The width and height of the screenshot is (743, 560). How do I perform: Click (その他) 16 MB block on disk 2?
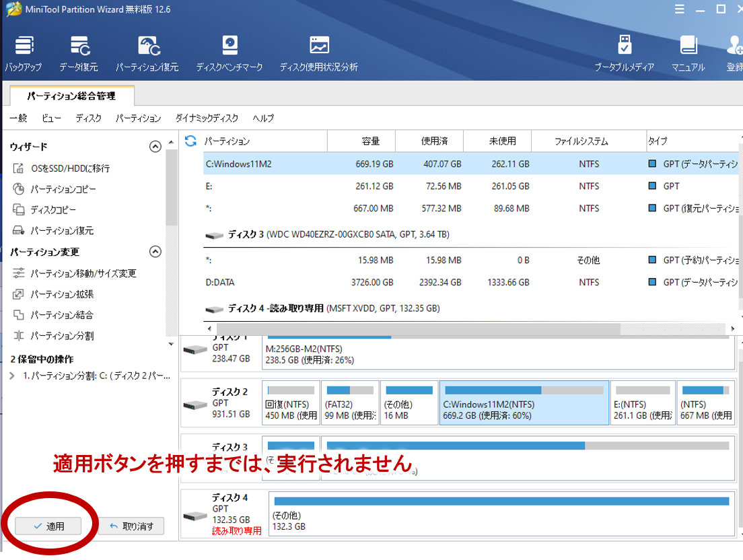click(409, 403)
